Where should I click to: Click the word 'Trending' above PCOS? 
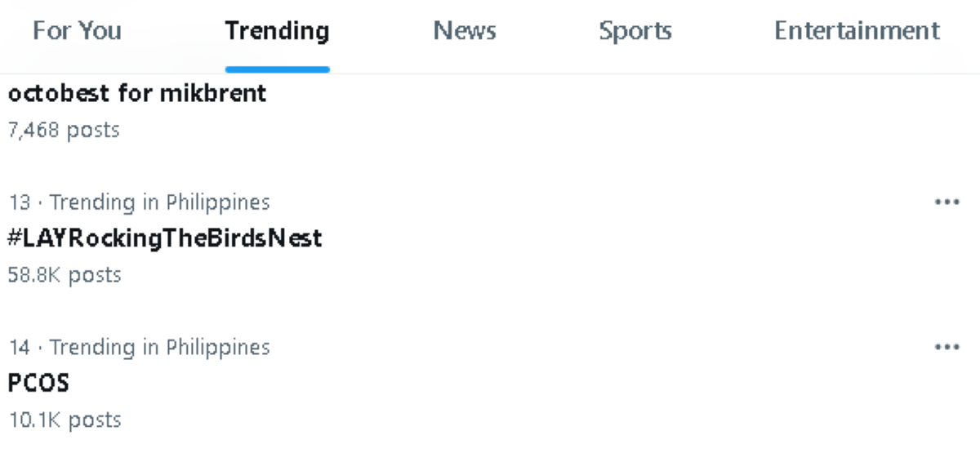[92, 347]
